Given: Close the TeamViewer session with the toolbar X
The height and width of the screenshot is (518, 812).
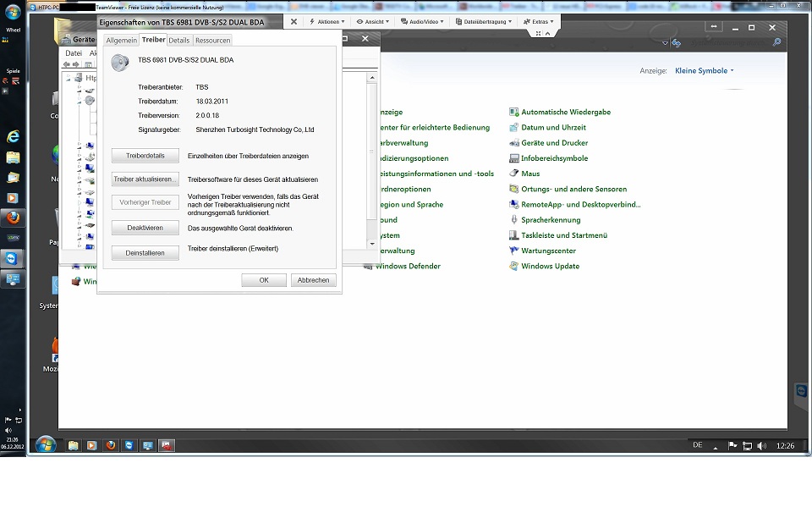Looking at the screenshot, I should tap(294, 22).
